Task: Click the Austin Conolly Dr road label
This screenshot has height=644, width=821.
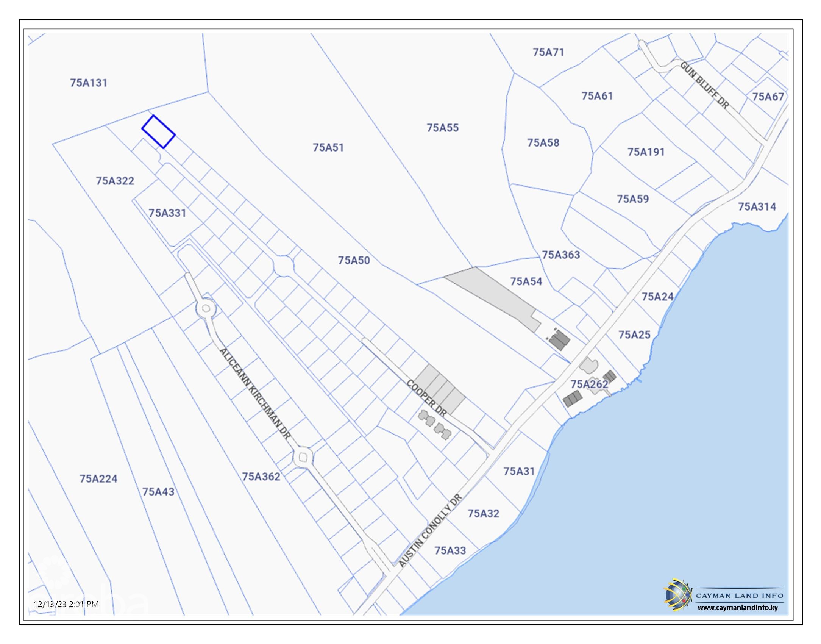Action: [x=430, y=530]
